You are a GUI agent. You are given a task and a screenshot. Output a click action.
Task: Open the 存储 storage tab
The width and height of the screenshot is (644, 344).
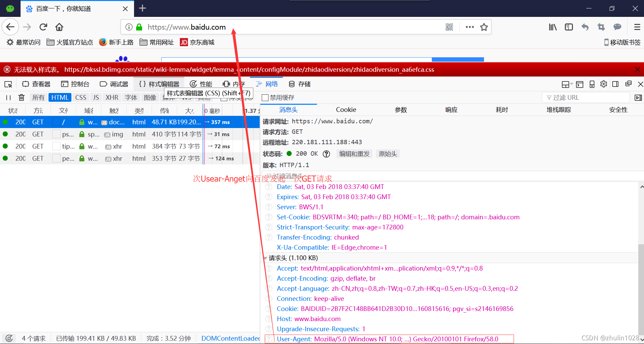pyautogui.click(x=300, y=84)
